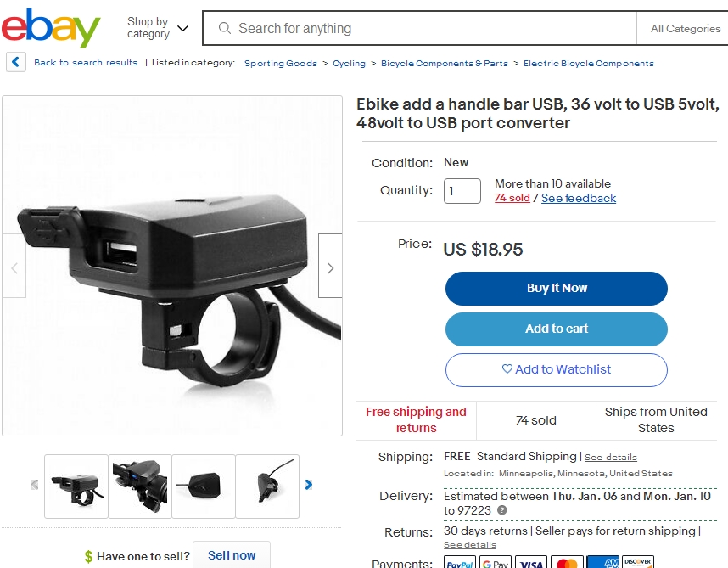
Task: Click the back arrow icon
Action: (x=16, y=62)
